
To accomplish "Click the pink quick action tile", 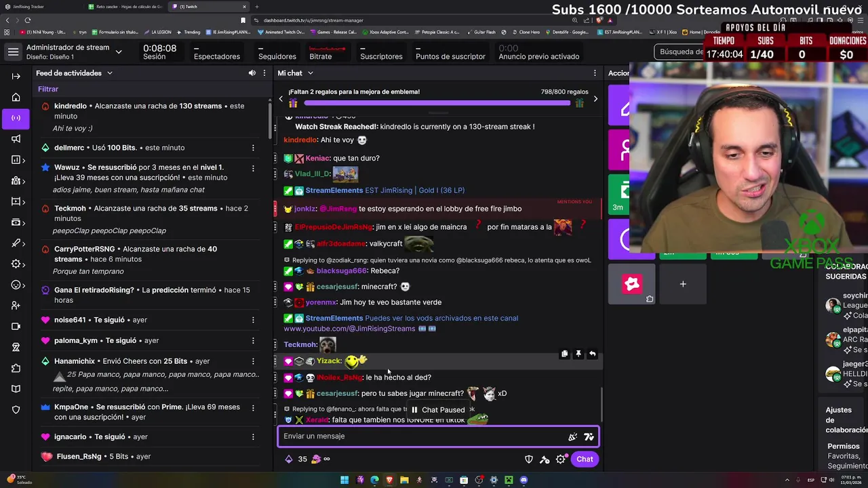I will (631, 285).
